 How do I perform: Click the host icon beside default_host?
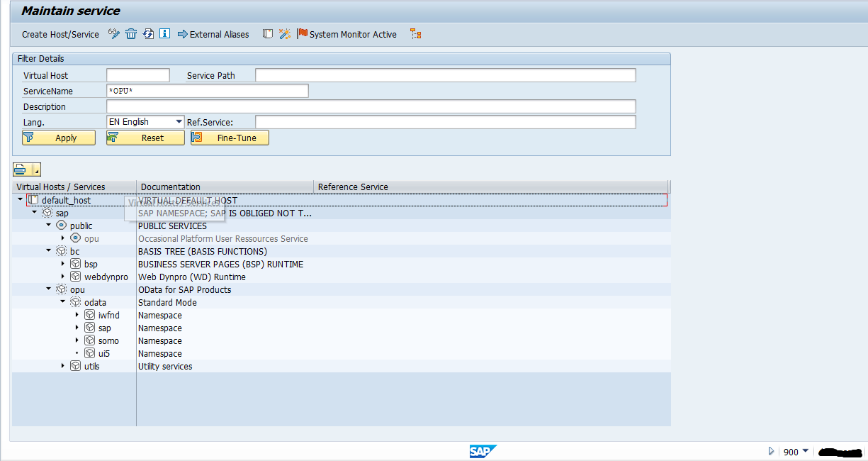point(33,200)
